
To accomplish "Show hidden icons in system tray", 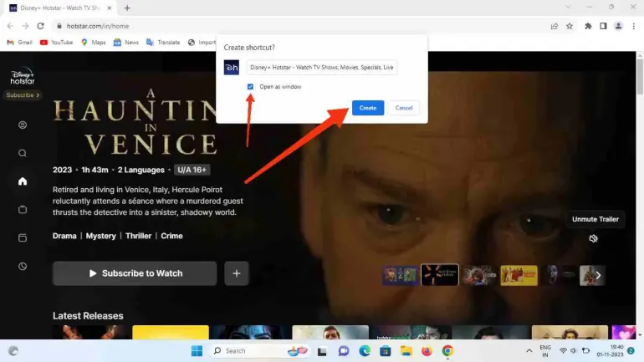I will click(529, 351).
